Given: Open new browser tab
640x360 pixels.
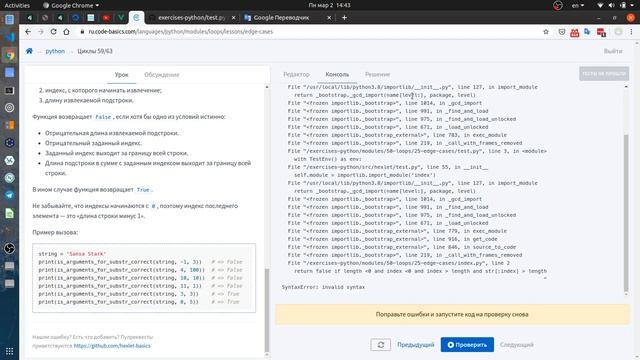Looking at the screenshot, I should point(344,18).
